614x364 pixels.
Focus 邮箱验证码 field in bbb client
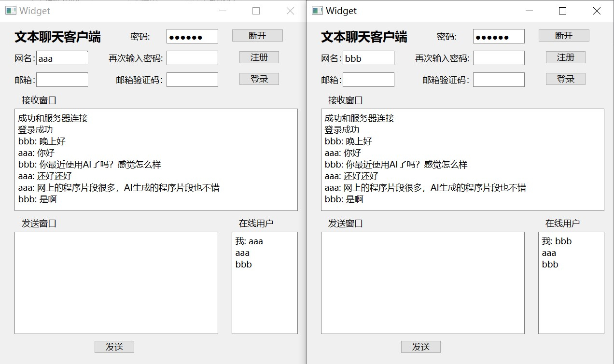[499, 80]
